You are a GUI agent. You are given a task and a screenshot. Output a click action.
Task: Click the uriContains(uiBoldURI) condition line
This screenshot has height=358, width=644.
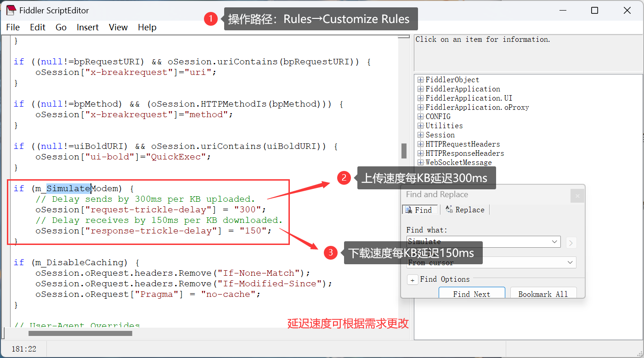pos(175,146)
